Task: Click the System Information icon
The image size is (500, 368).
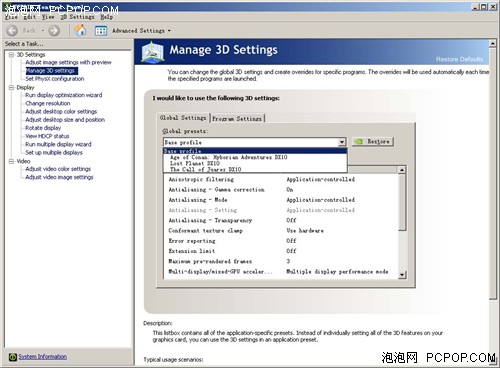Action: [x=13, y=357]
